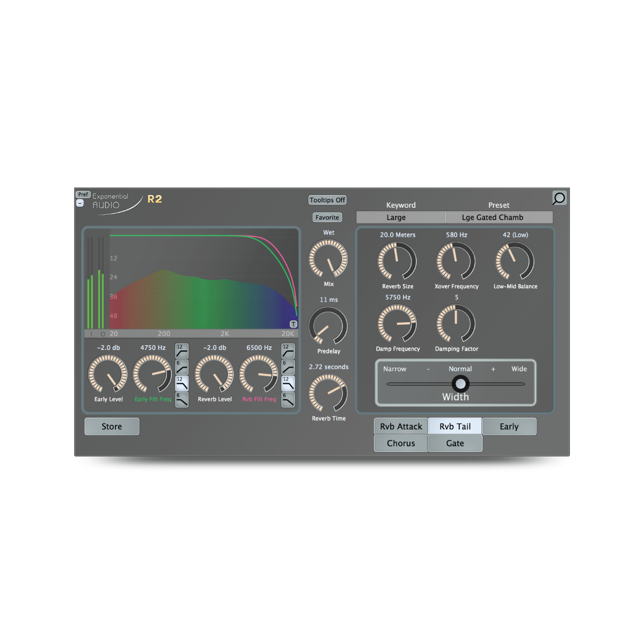Toggle the Favorite preset button
This screenshot has height=644, width=644.
coord(327,217)
